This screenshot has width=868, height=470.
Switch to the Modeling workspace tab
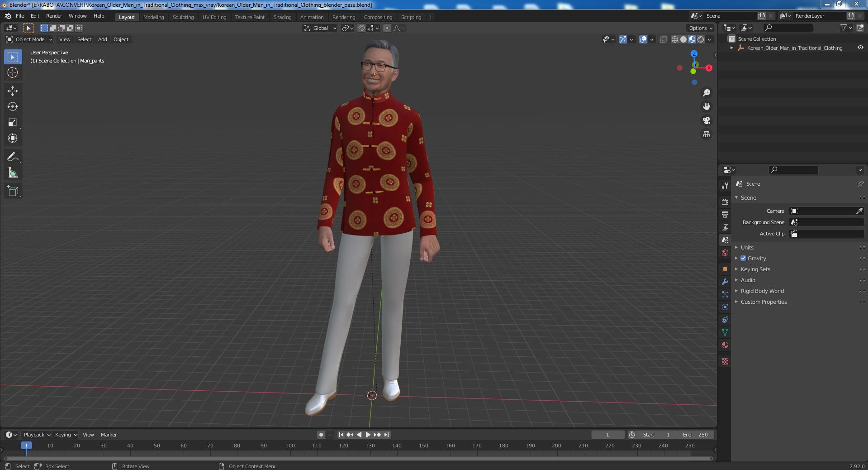153,17
